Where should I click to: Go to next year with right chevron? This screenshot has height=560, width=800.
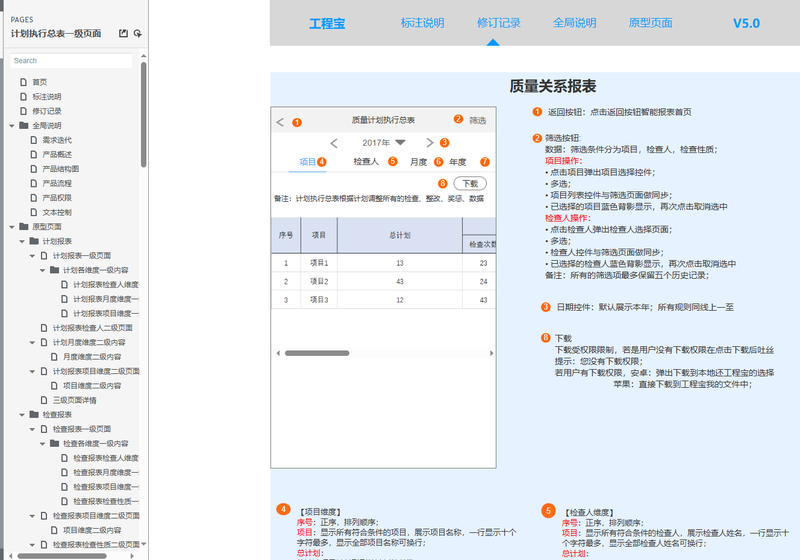[430, 143]
